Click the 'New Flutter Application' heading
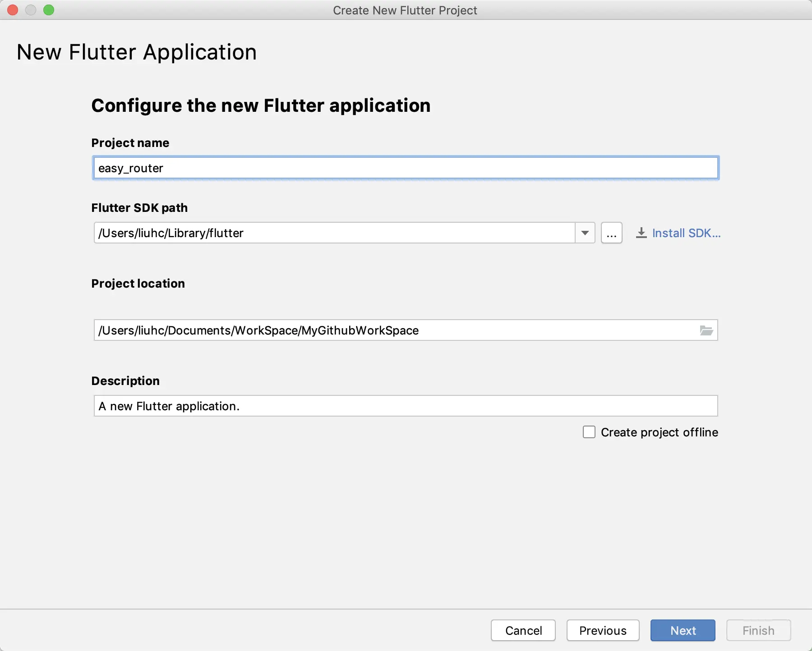This screenshot has height=651, width=812. point(137,52)
